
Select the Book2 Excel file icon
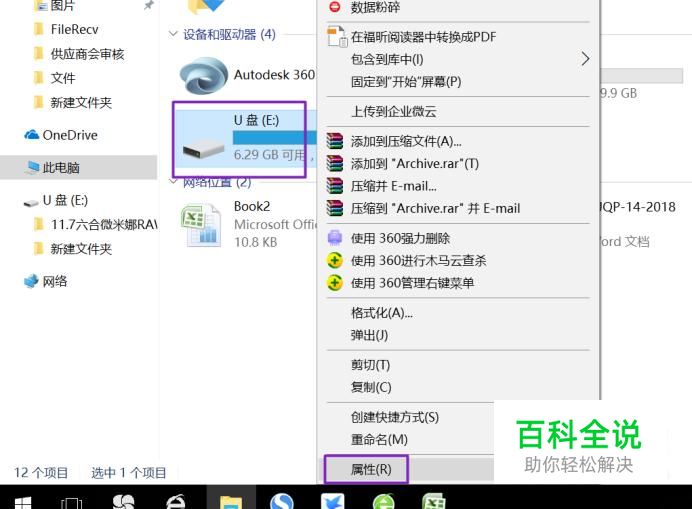click(x=201, y=225)
